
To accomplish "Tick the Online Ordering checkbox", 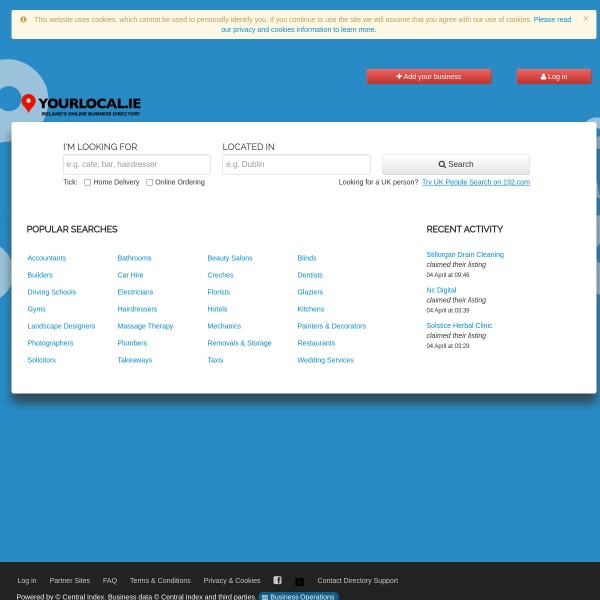I will coord(149,183).
